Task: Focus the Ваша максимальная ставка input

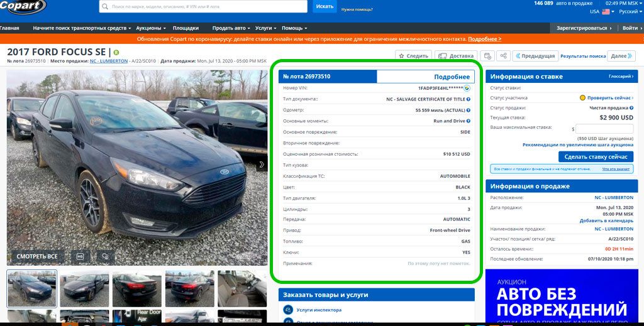Action: coord(604,129)
